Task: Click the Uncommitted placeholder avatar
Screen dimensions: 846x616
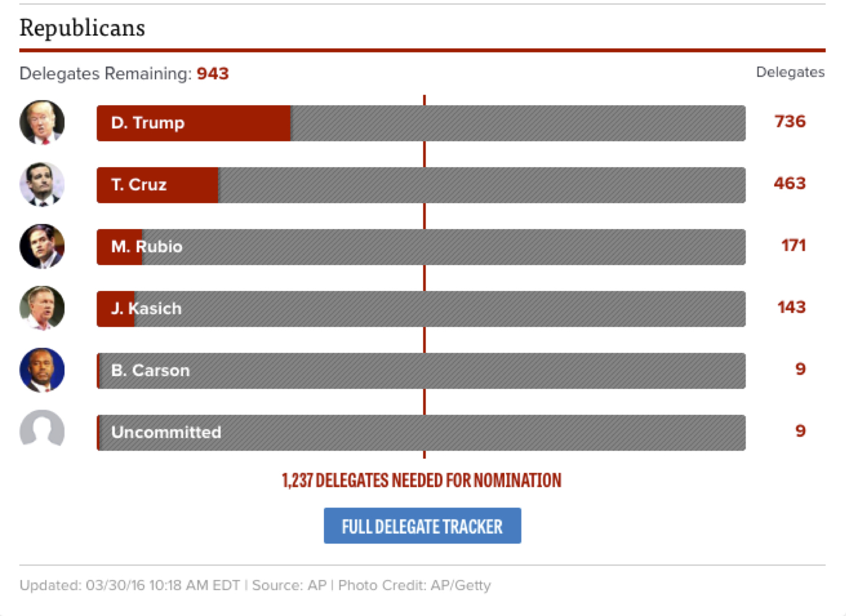Action: click(x=42, y=430)
